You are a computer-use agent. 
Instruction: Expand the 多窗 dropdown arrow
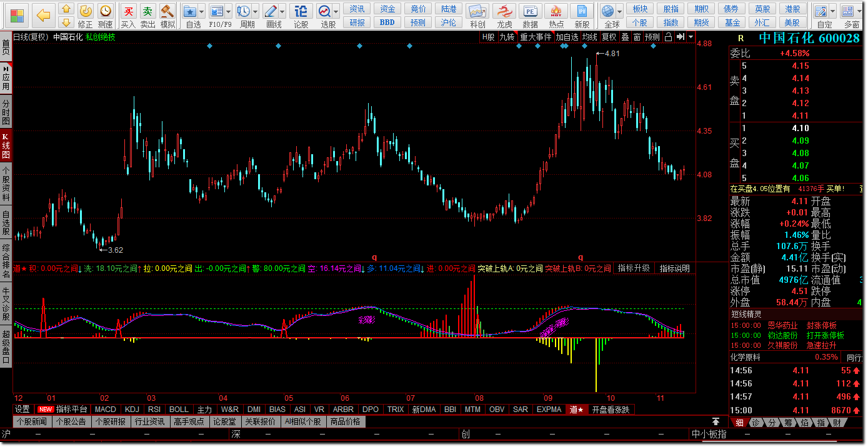point(859,11)
